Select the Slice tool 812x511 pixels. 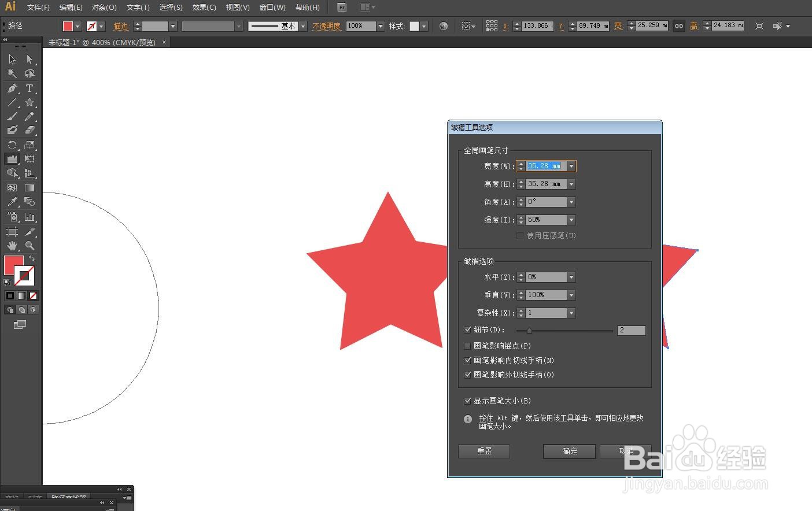tap(29, 232)
